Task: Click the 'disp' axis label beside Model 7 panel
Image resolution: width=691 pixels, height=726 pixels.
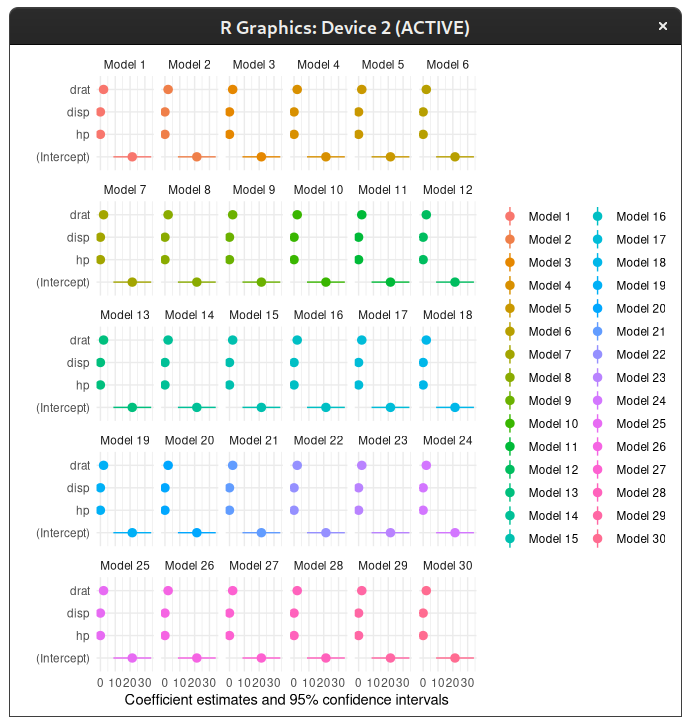Action: [x=78, y=238]
